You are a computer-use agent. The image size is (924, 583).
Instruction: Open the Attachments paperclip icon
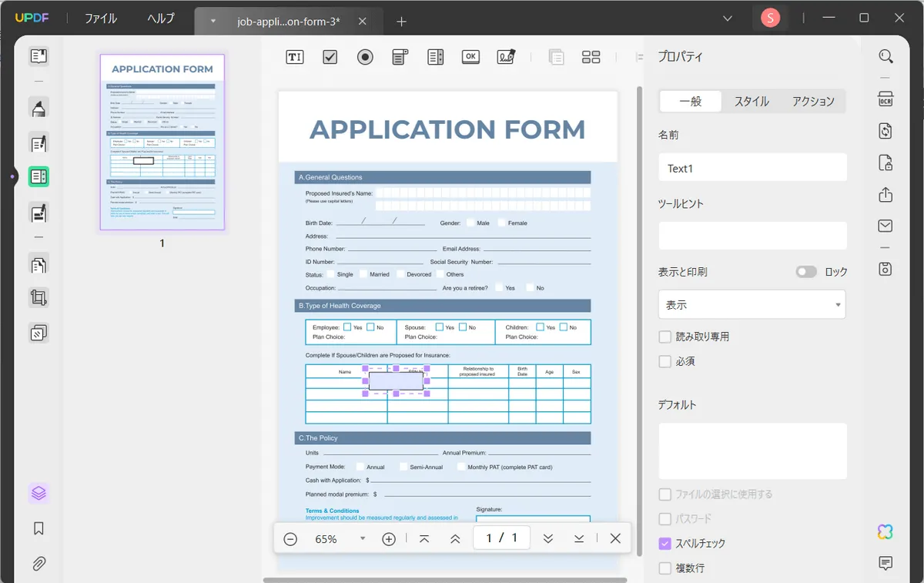point(38,564)
